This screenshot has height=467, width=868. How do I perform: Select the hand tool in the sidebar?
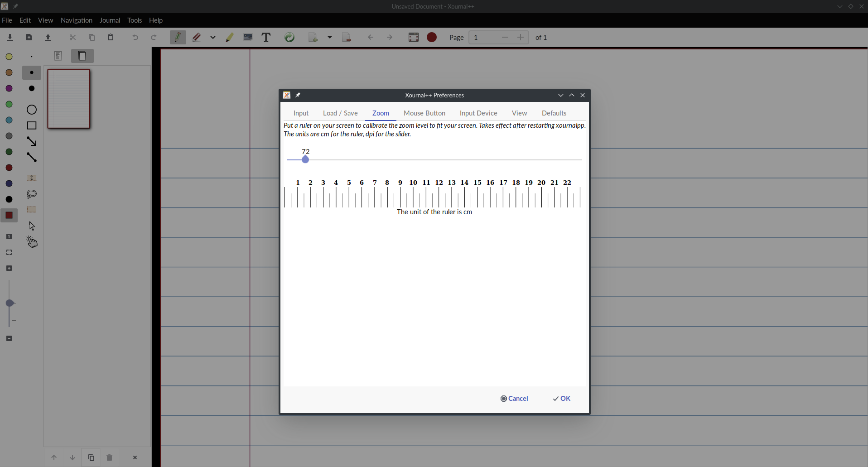32,242
